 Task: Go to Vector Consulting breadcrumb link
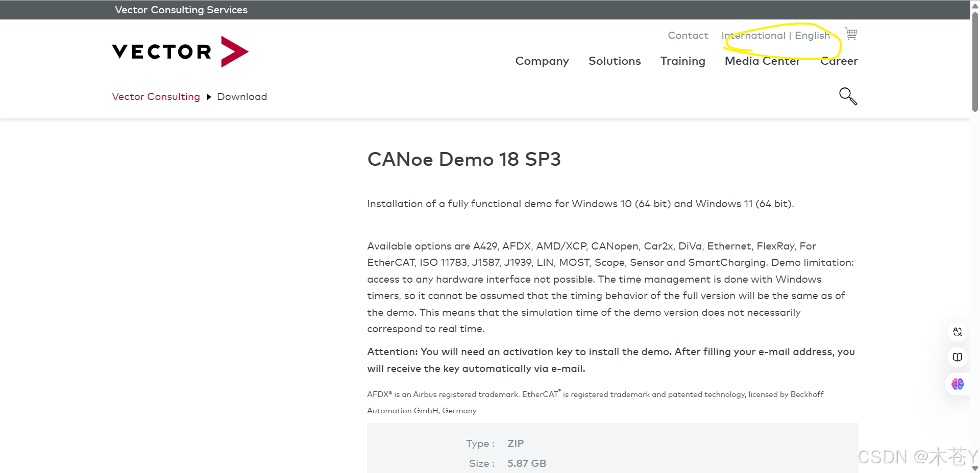(156, 97)
